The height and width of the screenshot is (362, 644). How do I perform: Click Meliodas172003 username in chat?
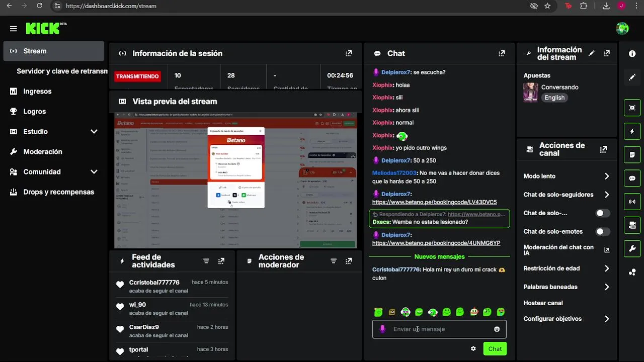click(394, 173)
